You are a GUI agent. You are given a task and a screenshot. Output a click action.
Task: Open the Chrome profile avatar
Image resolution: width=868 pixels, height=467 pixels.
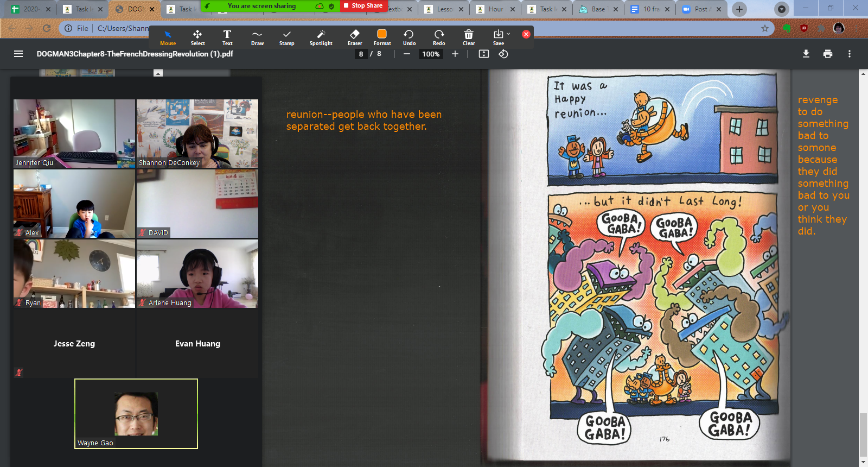click(839, 28)
